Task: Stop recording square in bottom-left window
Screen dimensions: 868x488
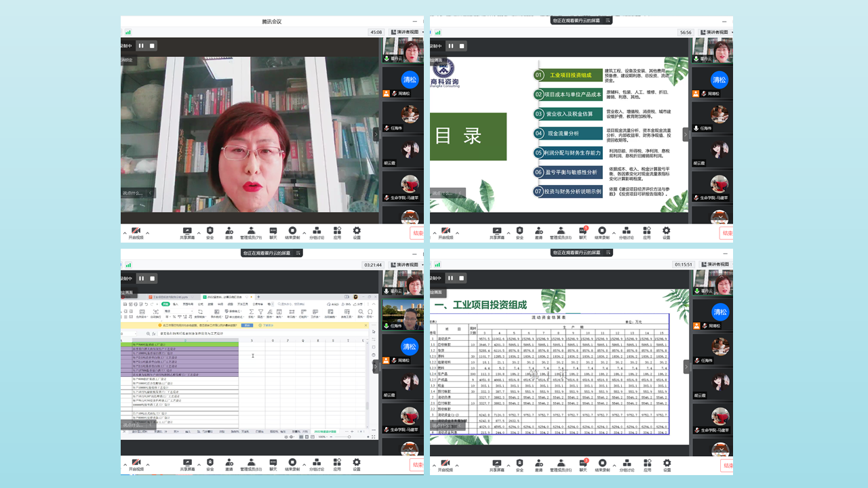Action: click(152, 278)
